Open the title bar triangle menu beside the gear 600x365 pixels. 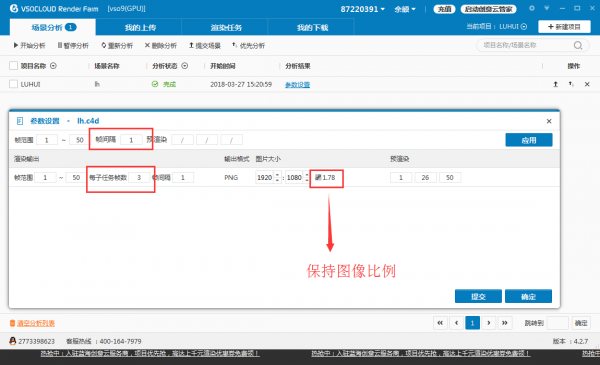click(x=547, y=8)
